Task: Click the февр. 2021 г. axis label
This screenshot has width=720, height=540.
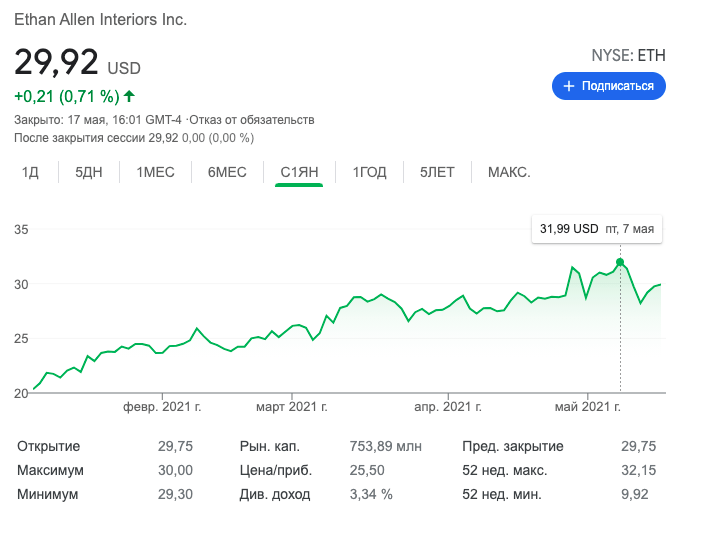Action: 162,407
